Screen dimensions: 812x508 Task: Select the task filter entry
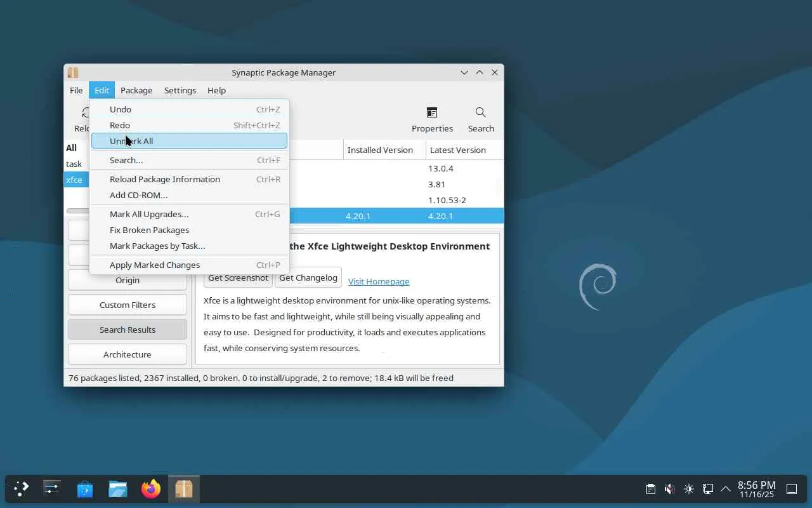click(x=77, y=164)
